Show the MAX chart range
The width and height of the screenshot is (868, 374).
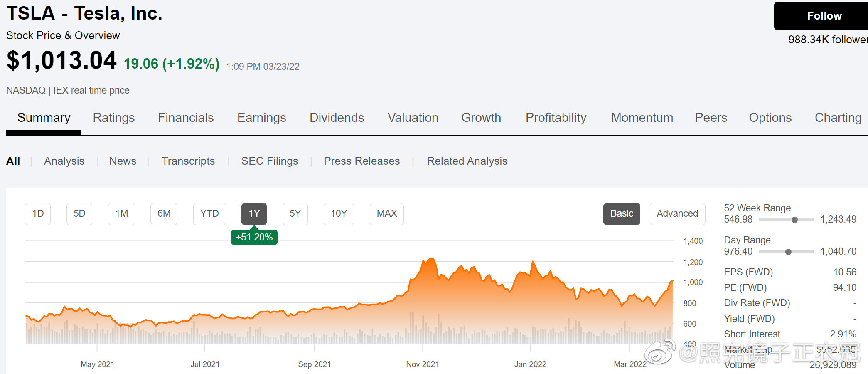[x=387, y=214]
